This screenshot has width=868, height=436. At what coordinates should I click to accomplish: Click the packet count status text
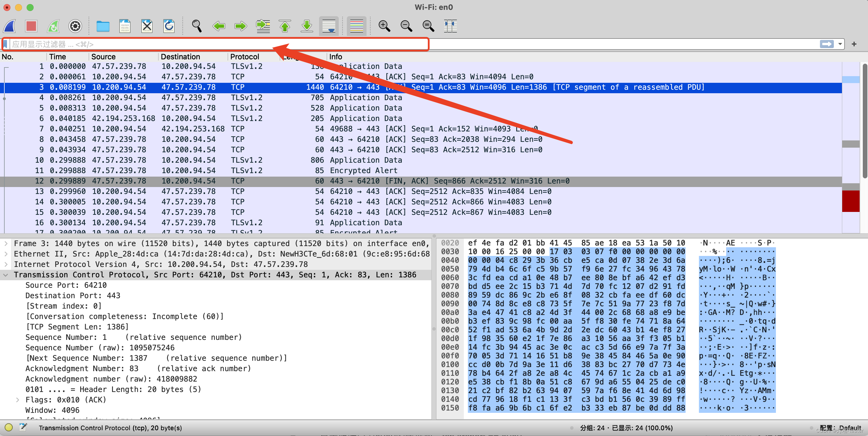pos(626,428)
